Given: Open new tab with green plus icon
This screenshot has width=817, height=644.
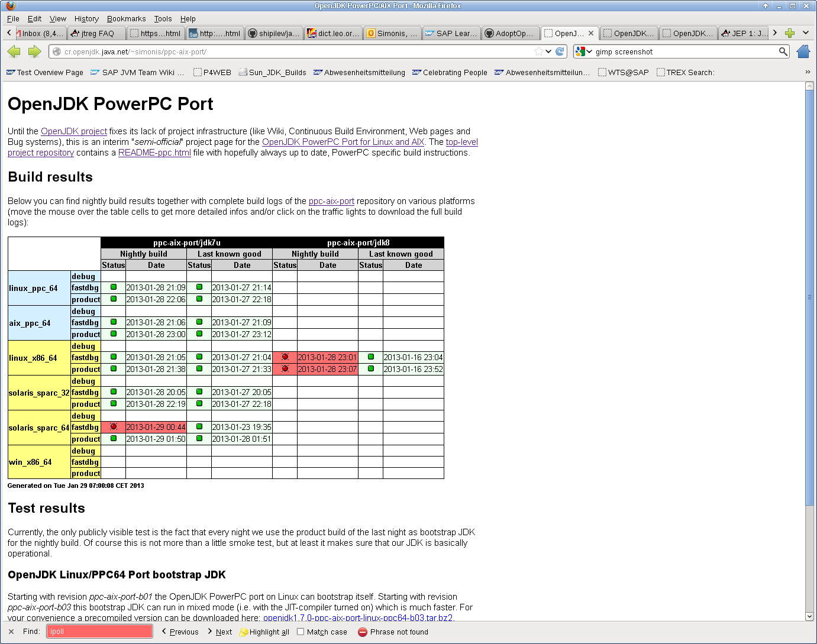Looking at the screenshot, I should [x=790, y=33].
